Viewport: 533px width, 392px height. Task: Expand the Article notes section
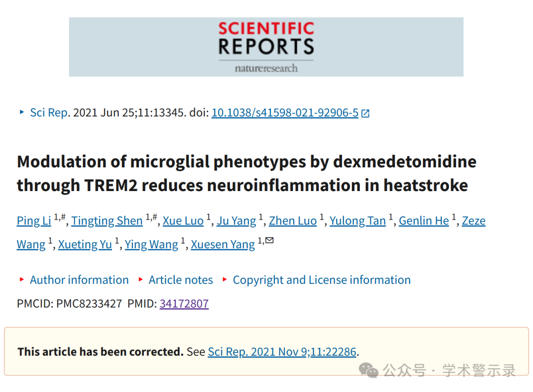coord(181,280)
